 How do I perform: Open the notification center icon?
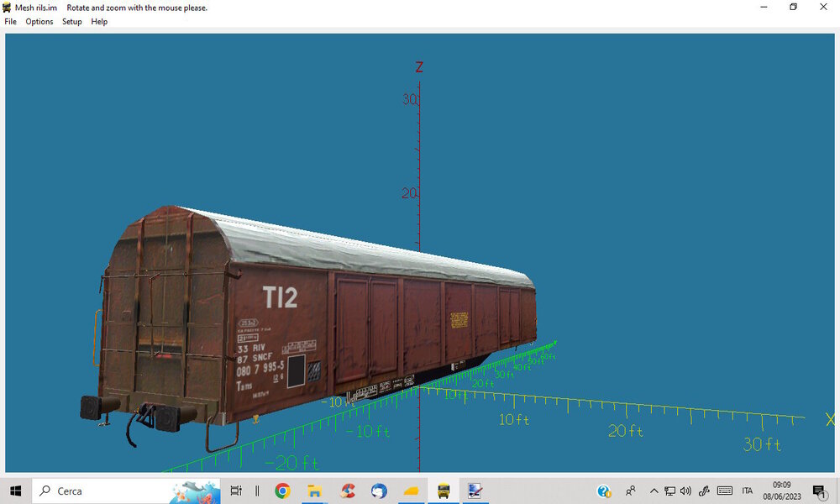819,491
